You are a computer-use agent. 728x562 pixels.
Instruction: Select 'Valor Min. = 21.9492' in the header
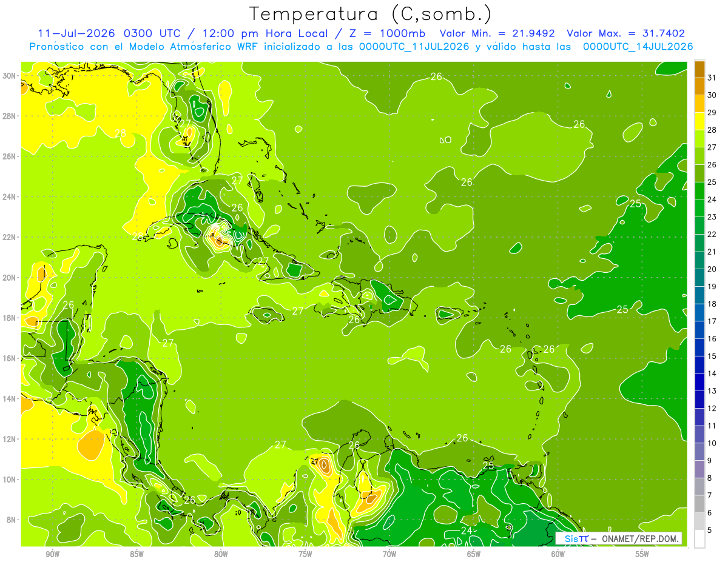(497, 33)
